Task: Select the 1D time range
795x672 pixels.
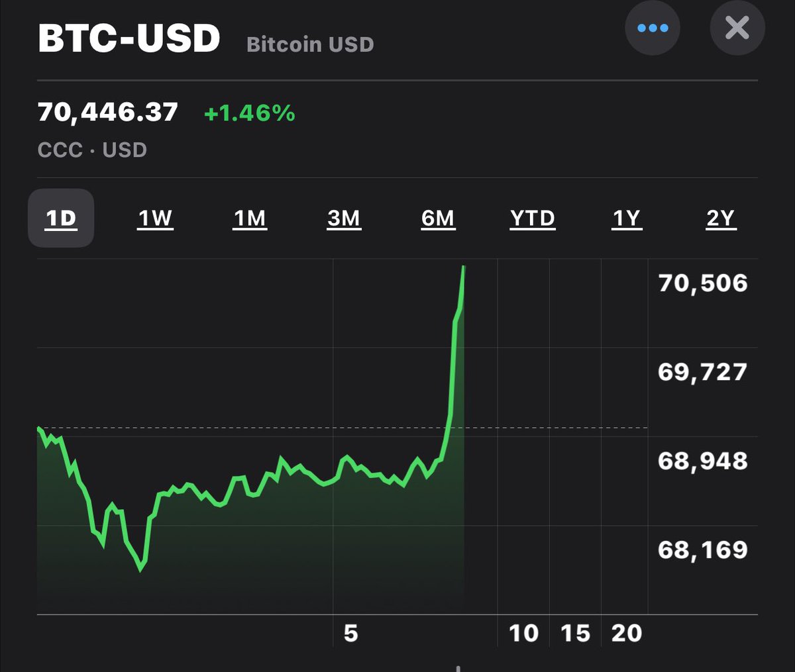Action: (61, 218)
